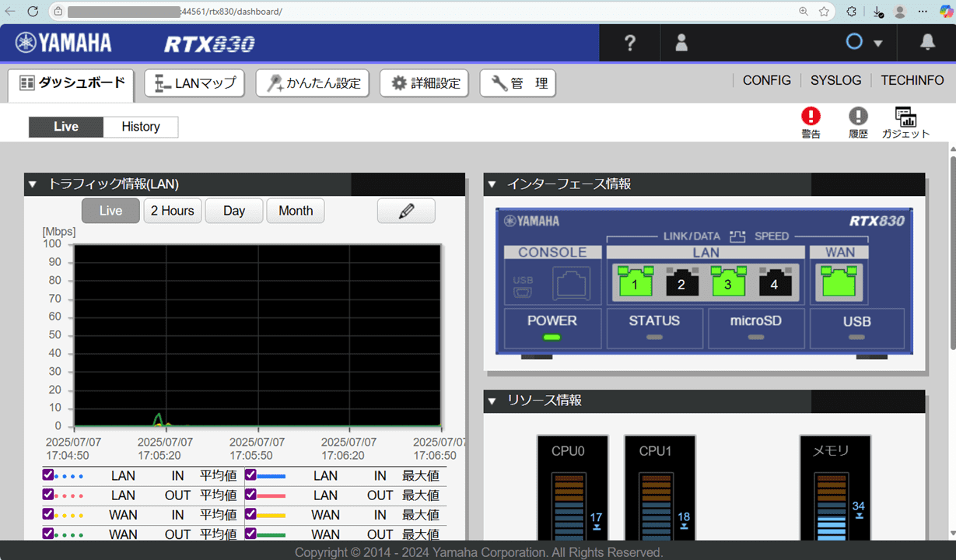The width and height of the screenshot is (956, 560).
Task: Open the browser extensions puzzle icon
Action: [852, 12]
